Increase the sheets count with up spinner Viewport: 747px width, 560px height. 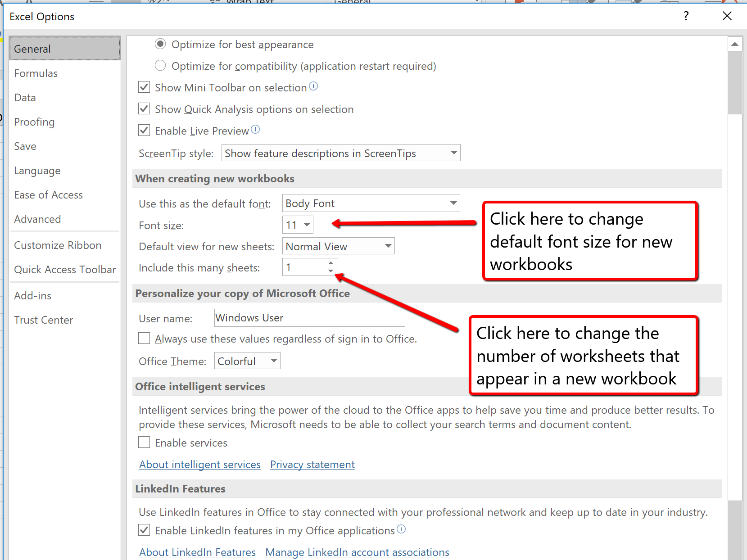(x=331, y=263)
